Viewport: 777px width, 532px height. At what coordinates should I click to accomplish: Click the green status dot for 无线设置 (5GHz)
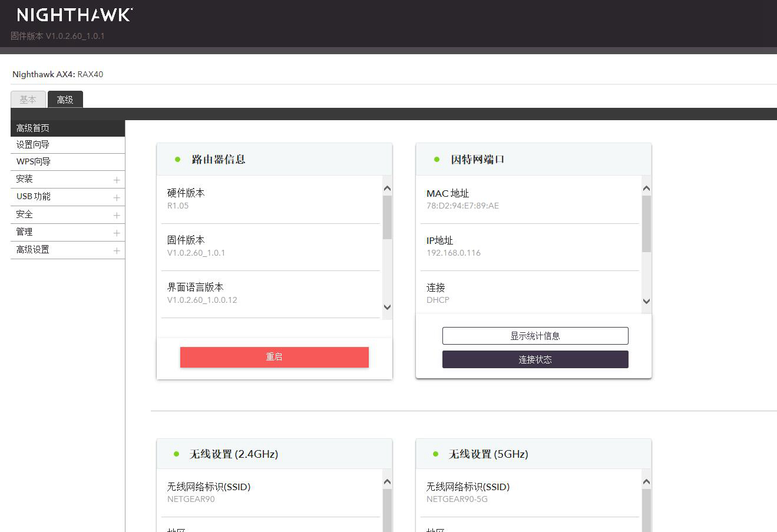tap(436, 454)
